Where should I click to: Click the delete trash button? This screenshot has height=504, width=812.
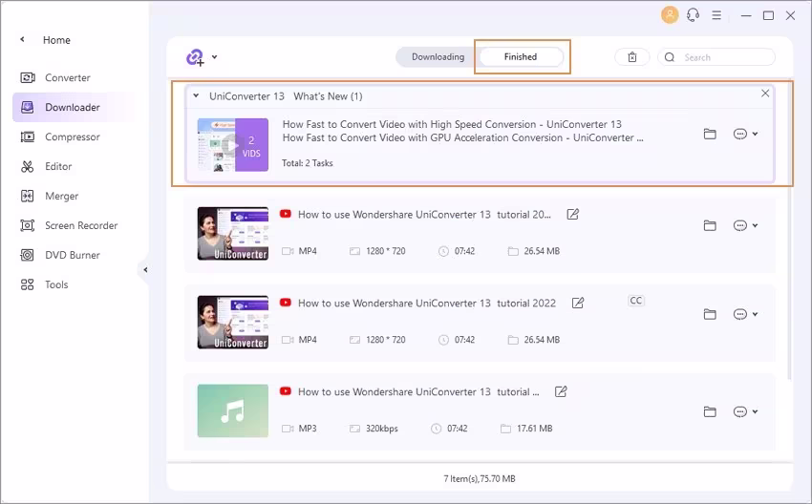(x=631, y=57)
